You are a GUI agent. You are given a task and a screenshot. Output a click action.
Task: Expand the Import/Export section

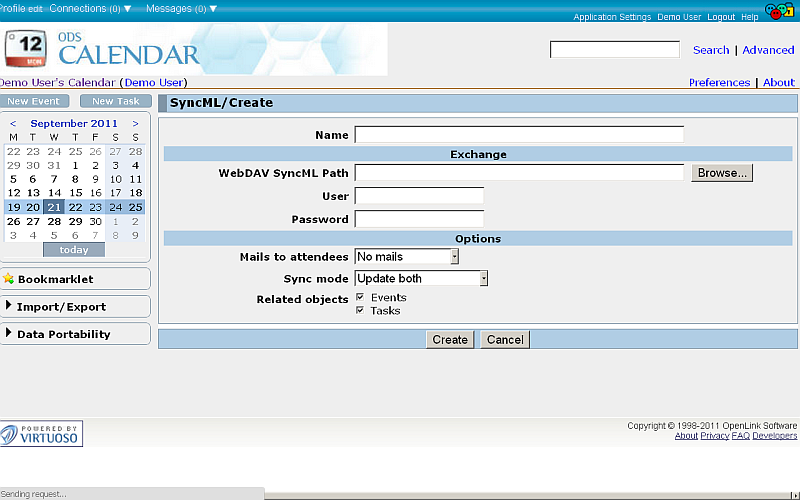point(61,307)
